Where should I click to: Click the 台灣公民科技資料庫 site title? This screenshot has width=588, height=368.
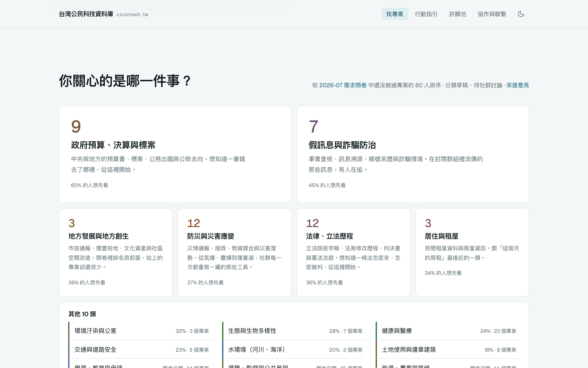click(86, 14)
